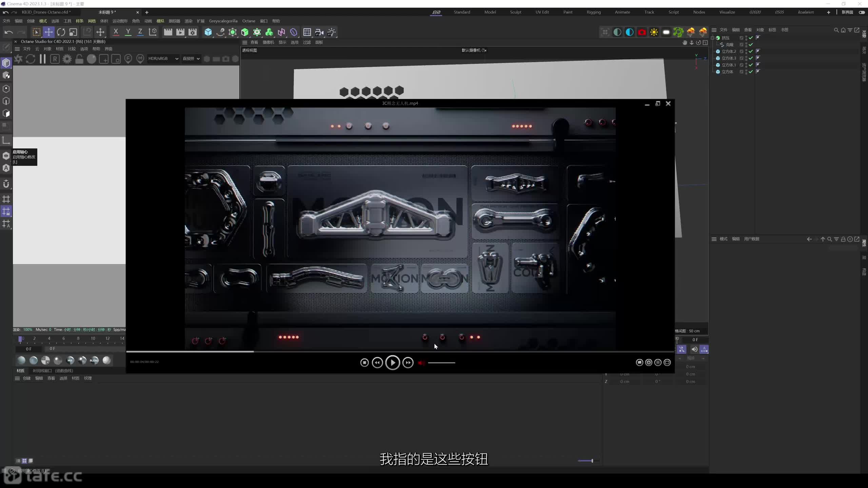Add a camera from the toolbar
Image resolution: width=868 pixels, height=488 pixels.
point(319,32)
